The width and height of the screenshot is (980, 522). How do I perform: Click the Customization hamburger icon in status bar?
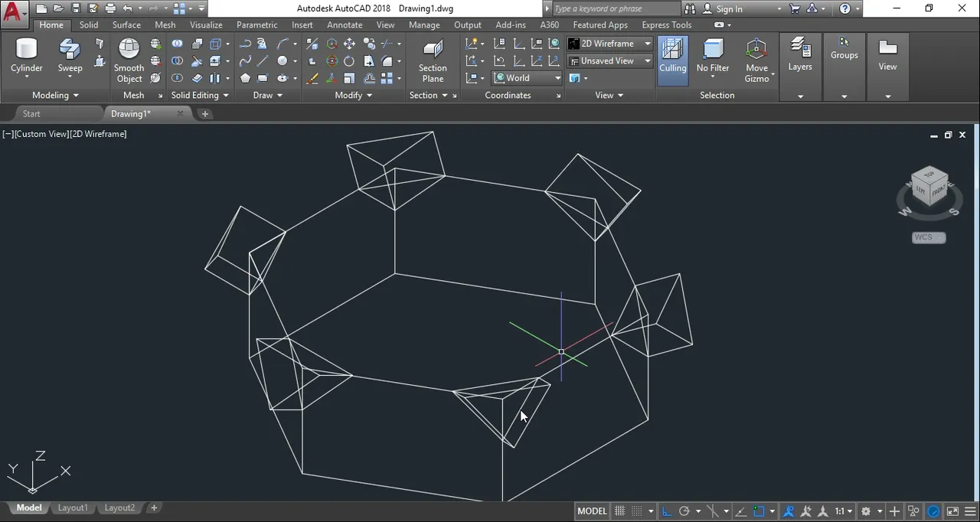pyautogui.click(x=970, y=511)
